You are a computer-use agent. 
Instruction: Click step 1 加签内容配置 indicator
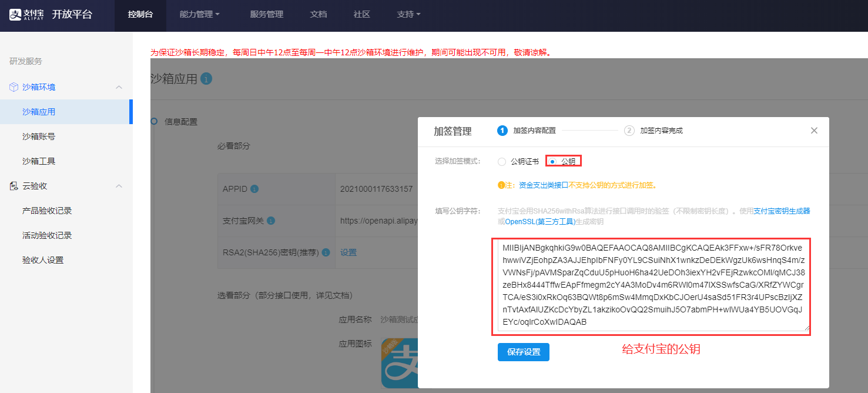tap(527, 131)
